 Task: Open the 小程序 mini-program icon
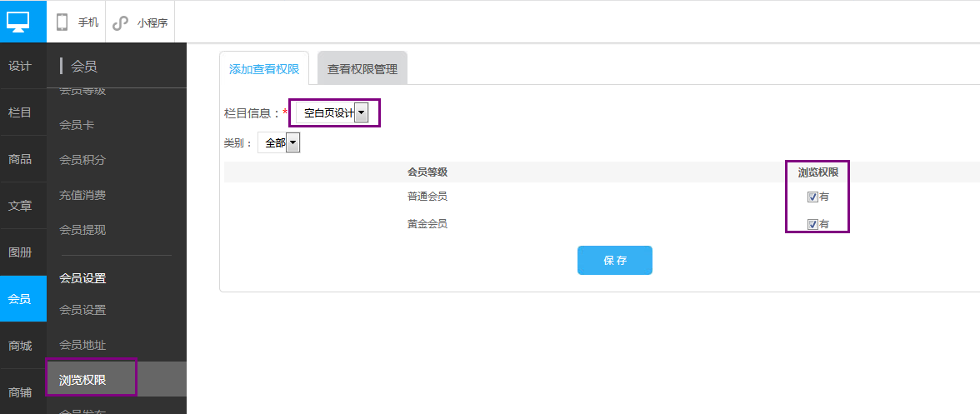[121, 22]
